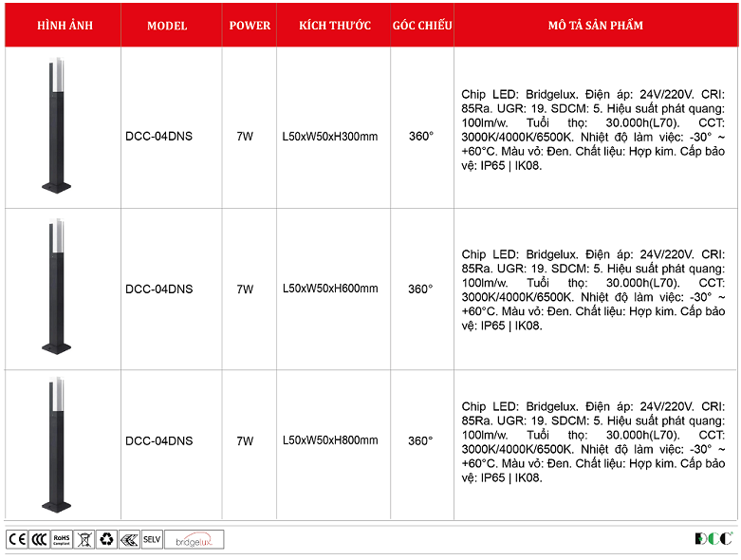Click the GÓC CHIẾU column header
The image size is (741, 560).
pyautogui.click(x=422, y=26)
